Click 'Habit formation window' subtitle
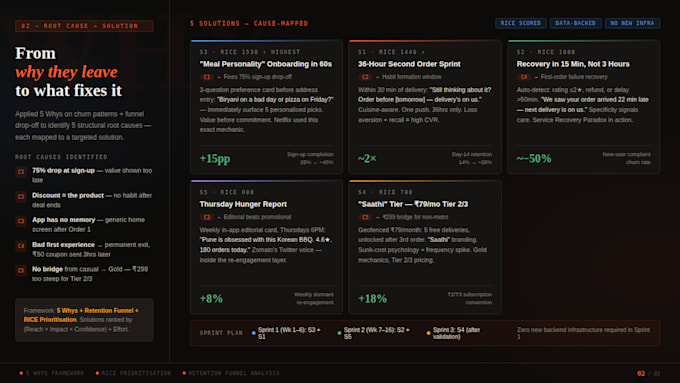This screenshot has height=383, width=680. click(412, 77)
